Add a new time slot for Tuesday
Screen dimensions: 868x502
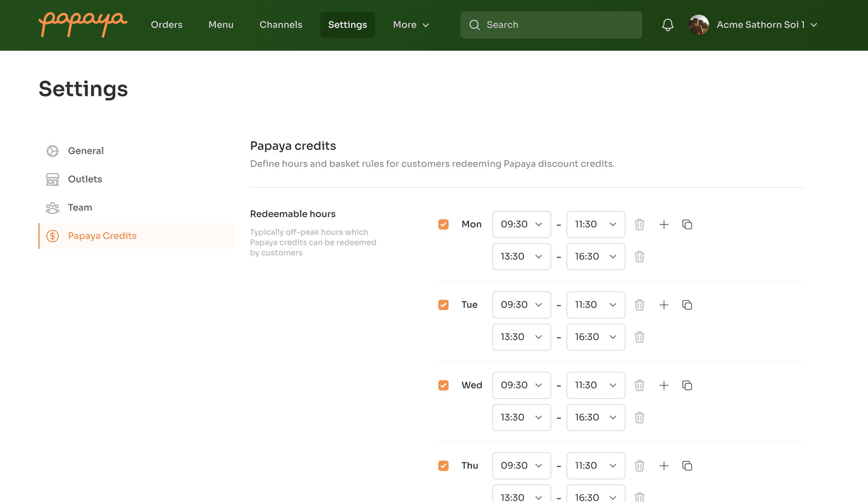coord(664,305)
